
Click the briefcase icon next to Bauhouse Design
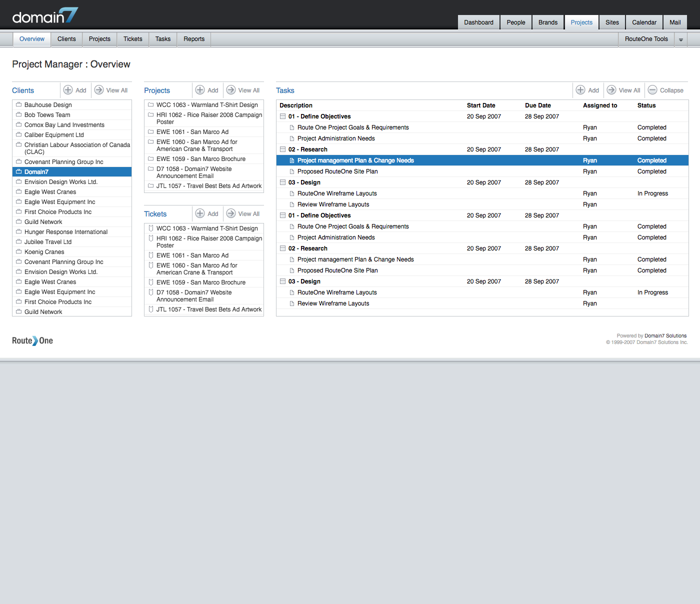tap(18, 105)
